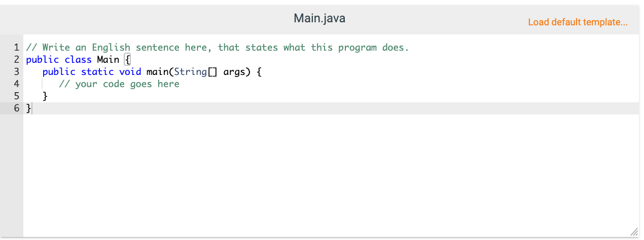Screen dimensions: 644x240
Task: Place cursor on the main method name
Action: point(157,72)
